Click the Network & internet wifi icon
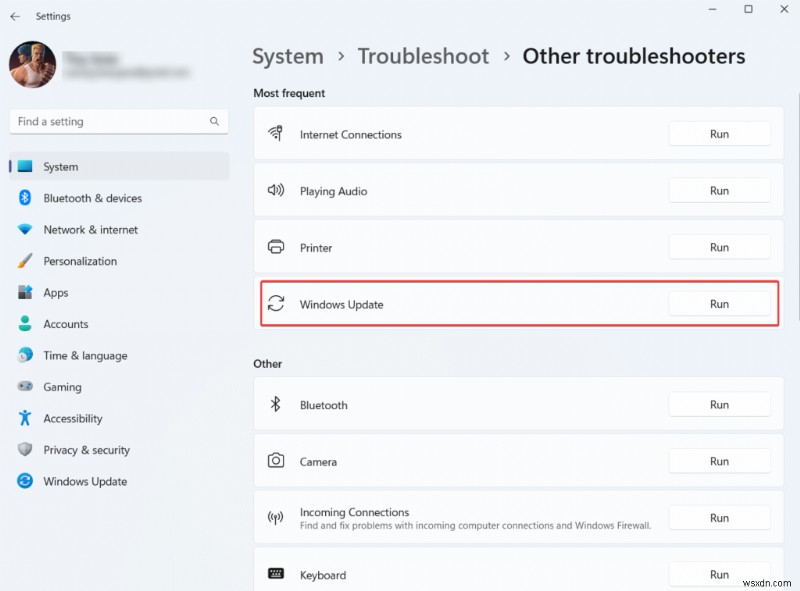This screenshot has height=591, width=800. tap(25, 230)
